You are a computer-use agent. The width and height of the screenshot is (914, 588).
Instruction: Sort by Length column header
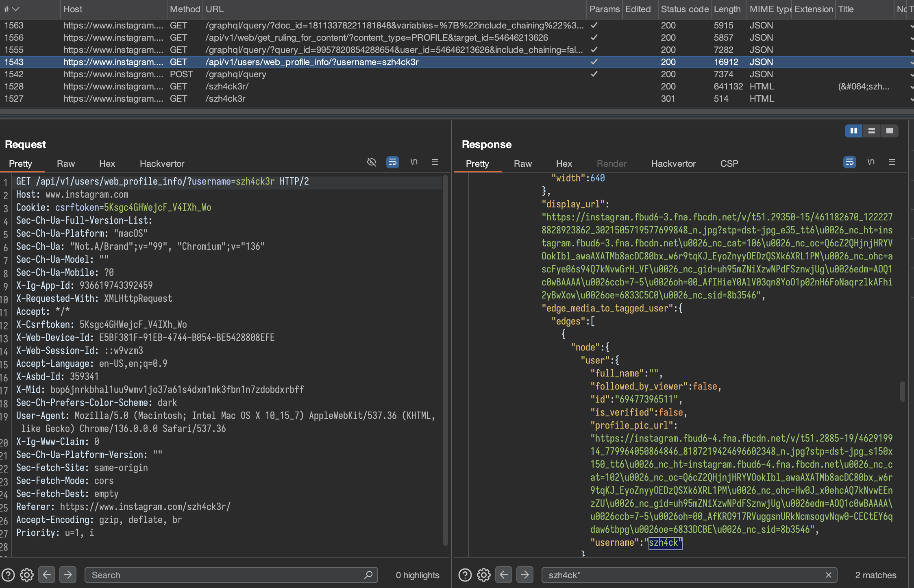(x=729, y=9)
